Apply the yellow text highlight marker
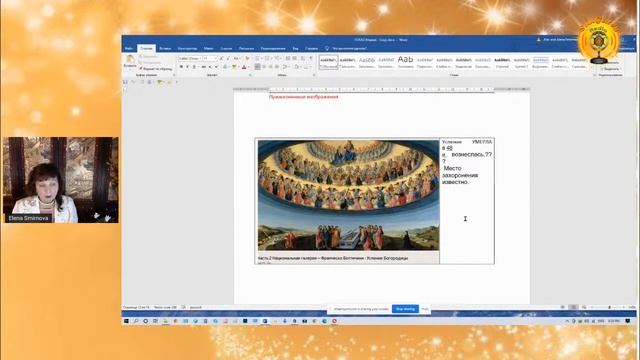640x360 pixels. (234, 67)
